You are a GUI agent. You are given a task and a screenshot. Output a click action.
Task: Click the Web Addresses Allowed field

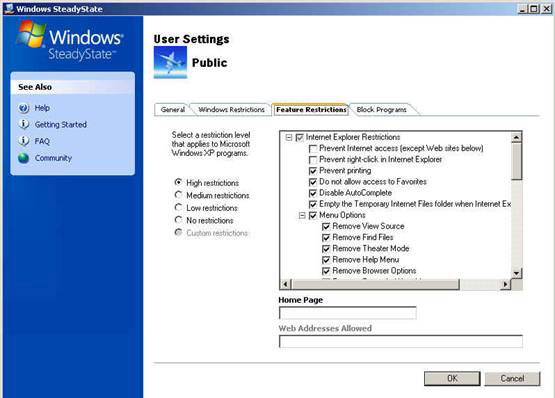tap(401, 341)
